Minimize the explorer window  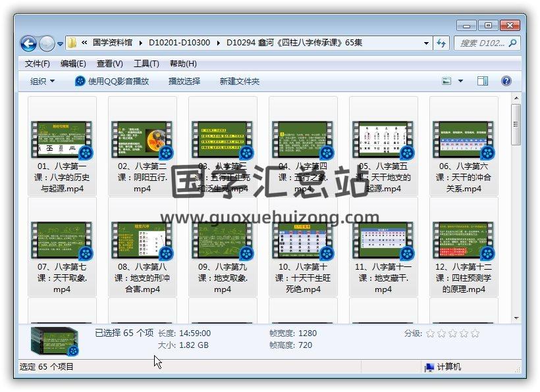tap(467, 26)
